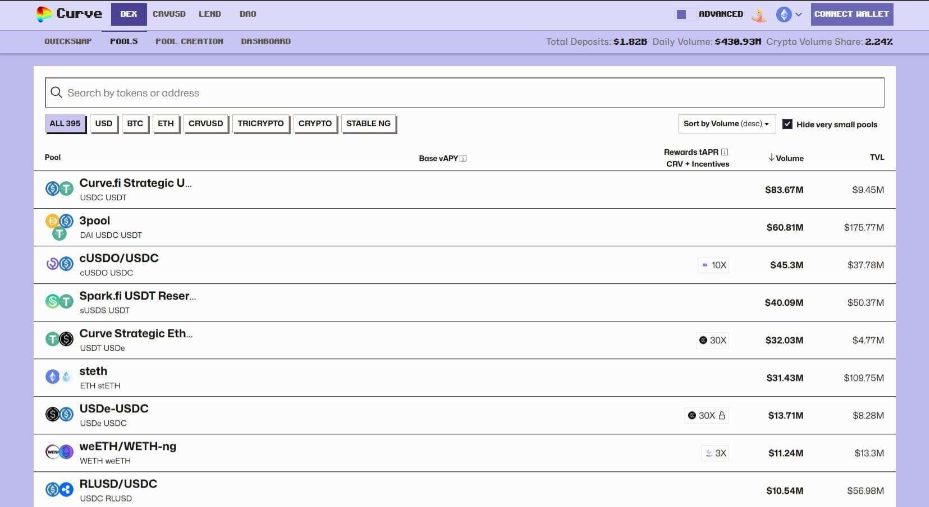Click the Pool column header
This screenshot has width=929, height=507.
tap(53, 157)
